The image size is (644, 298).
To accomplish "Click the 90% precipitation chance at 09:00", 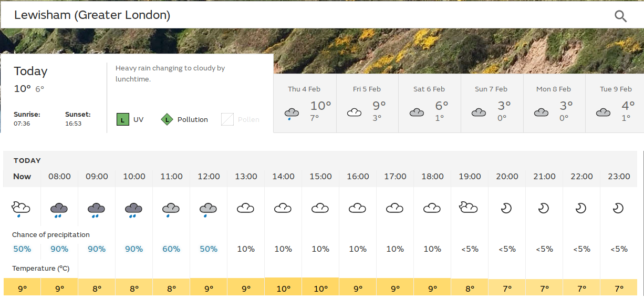I will tap(97, 249).
